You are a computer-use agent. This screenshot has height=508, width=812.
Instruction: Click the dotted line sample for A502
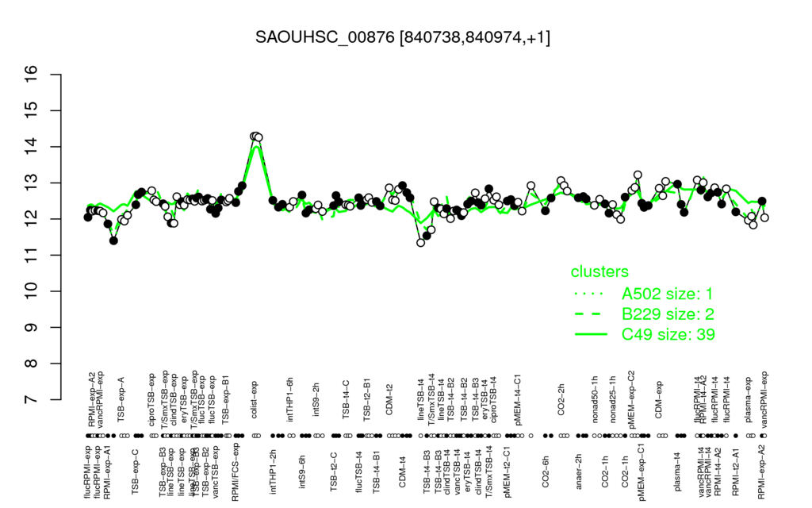pos(590,294)
